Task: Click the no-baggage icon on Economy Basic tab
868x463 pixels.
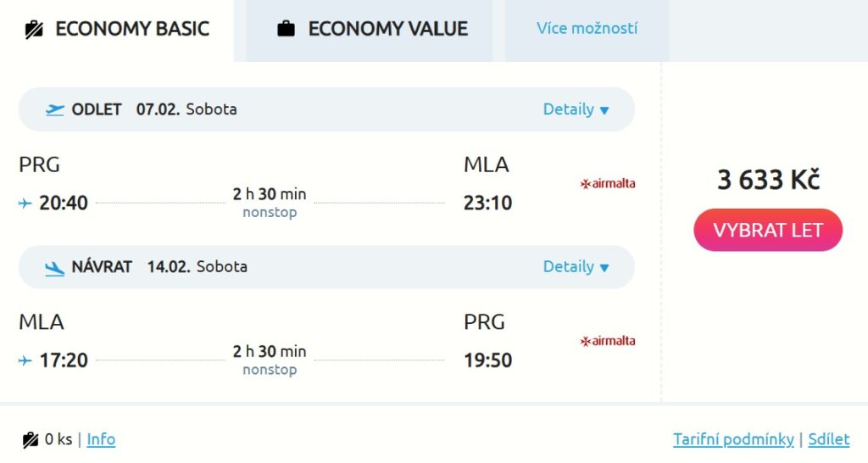Action: coord(34,30)
